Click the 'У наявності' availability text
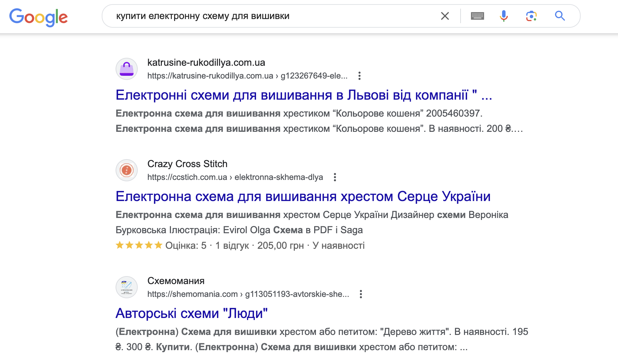Viewport: 618px width, 364px height. click(x=339, y=246)
